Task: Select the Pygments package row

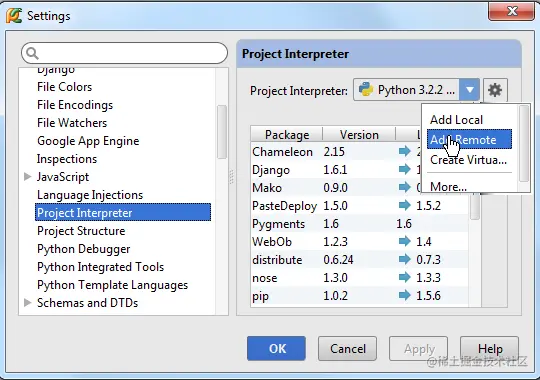Action: click(360, 224)
